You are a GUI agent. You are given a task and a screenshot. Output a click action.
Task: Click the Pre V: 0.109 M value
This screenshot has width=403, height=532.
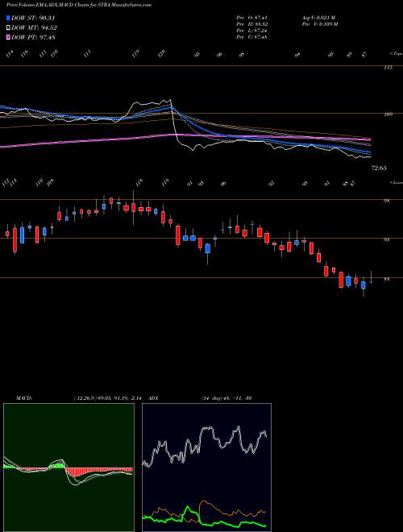click(319, 24)
